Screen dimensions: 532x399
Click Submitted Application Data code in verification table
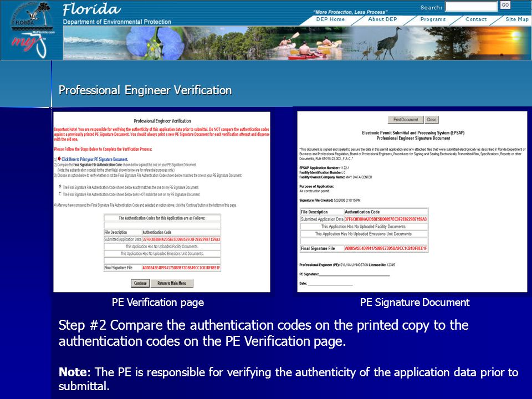click(181, 239)
